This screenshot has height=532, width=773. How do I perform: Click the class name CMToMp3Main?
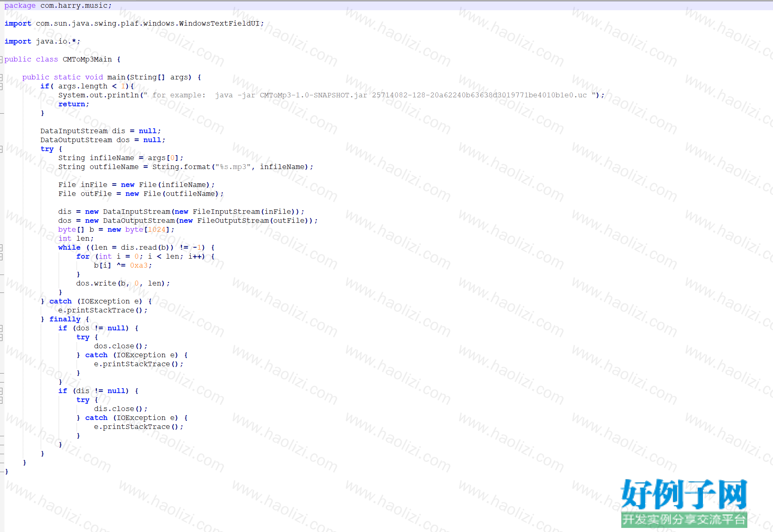(x=87, y=59)
